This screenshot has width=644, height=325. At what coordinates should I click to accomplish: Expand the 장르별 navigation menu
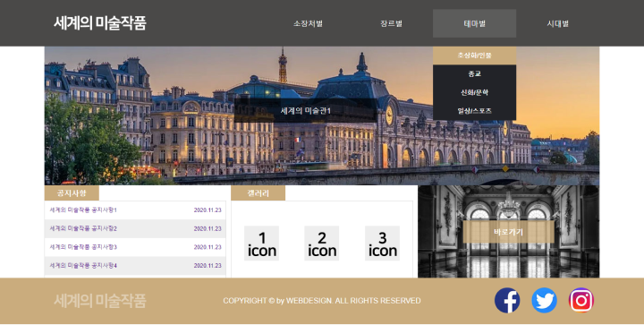click(392, 23)
